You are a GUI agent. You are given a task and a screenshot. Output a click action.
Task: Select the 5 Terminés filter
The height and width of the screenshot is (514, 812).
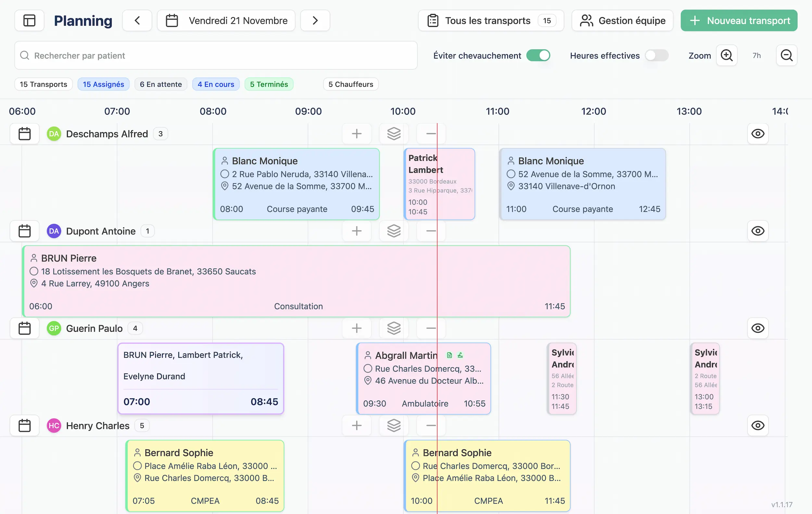click(269, 84)
